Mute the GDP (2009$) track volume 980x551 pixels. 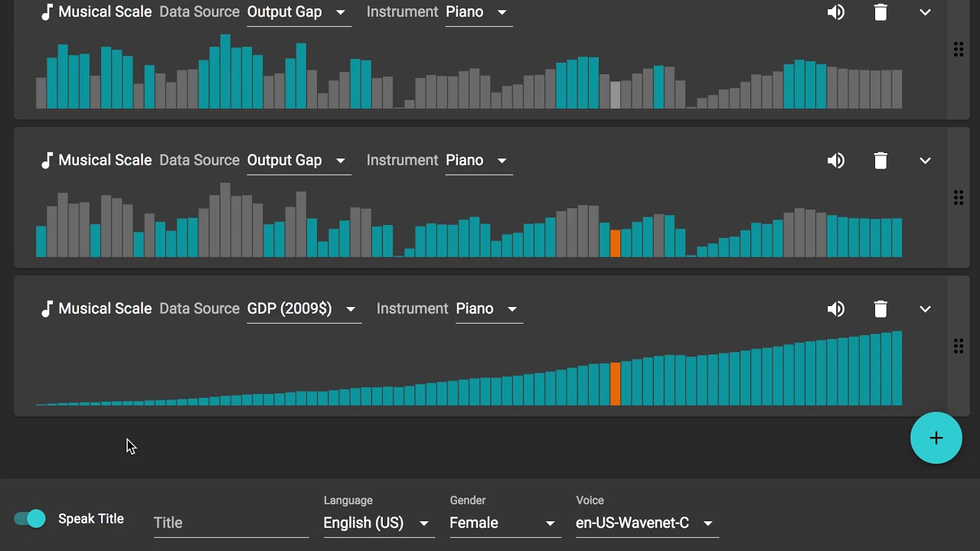(835, 309)
